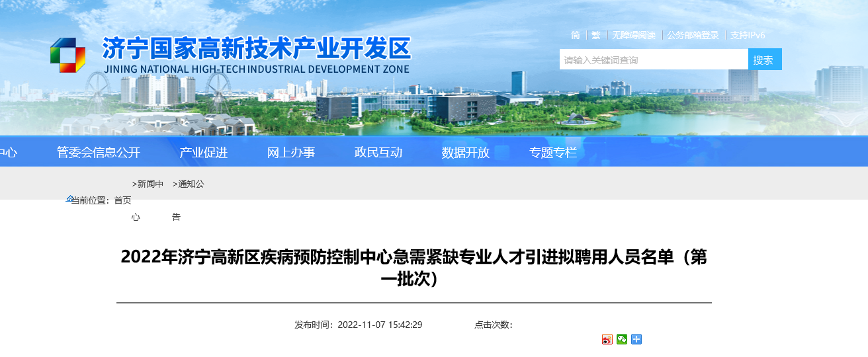The height and width of the screenshot is (357, 868).
Task: Click the article headline 2022年济宁高新区疾病预防控制中心
Action: tap(414, 268)
